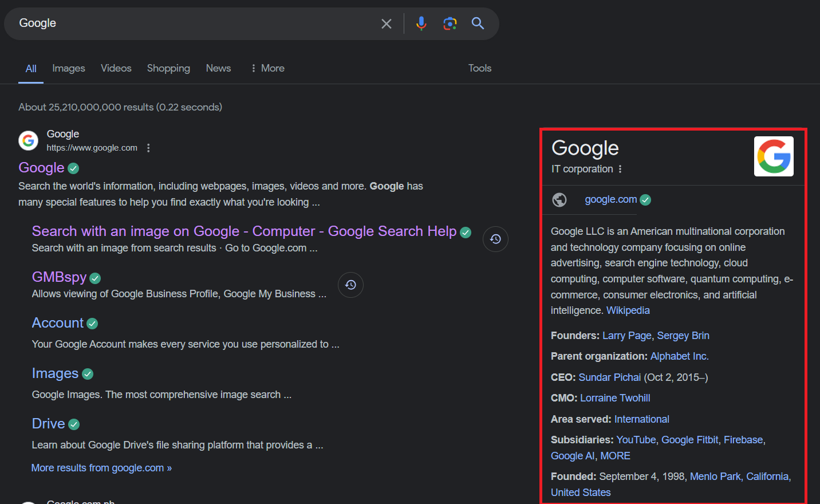Click inside the Google search input field
820x504 pixels.
[x=195, y=23]
